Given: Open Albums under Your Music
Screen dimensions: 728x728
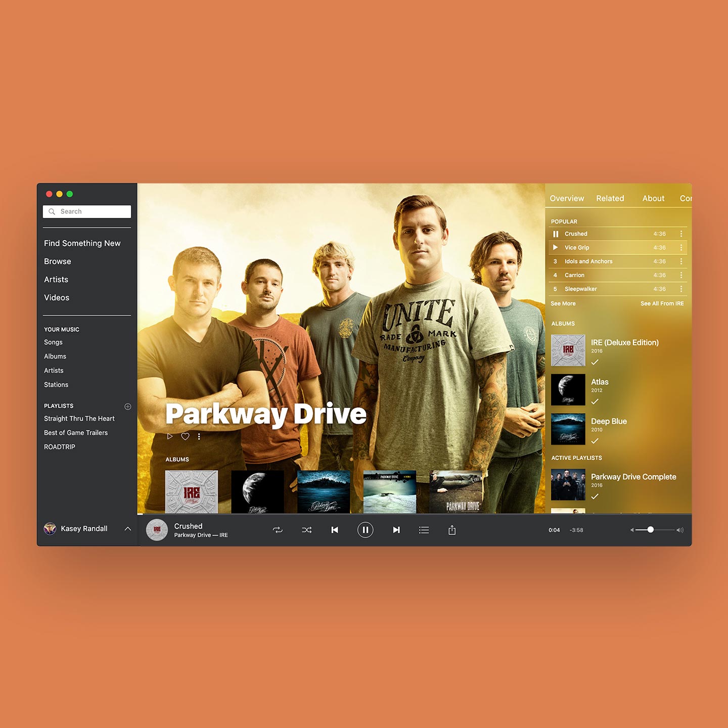Looking at the screenshot, I should click(x=55, y=356).
